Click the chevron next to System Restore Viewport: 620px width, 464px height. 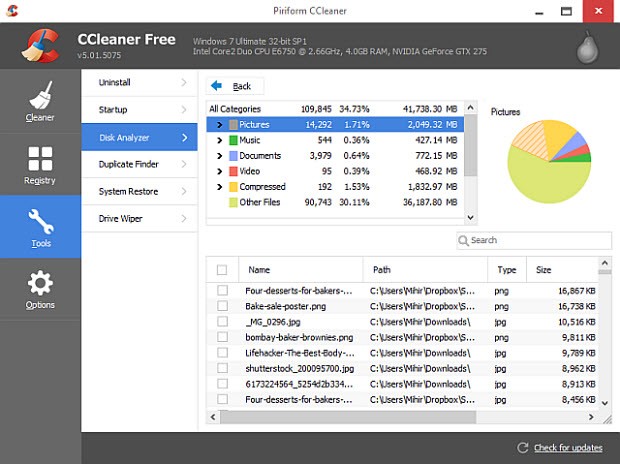click(184, 191)
